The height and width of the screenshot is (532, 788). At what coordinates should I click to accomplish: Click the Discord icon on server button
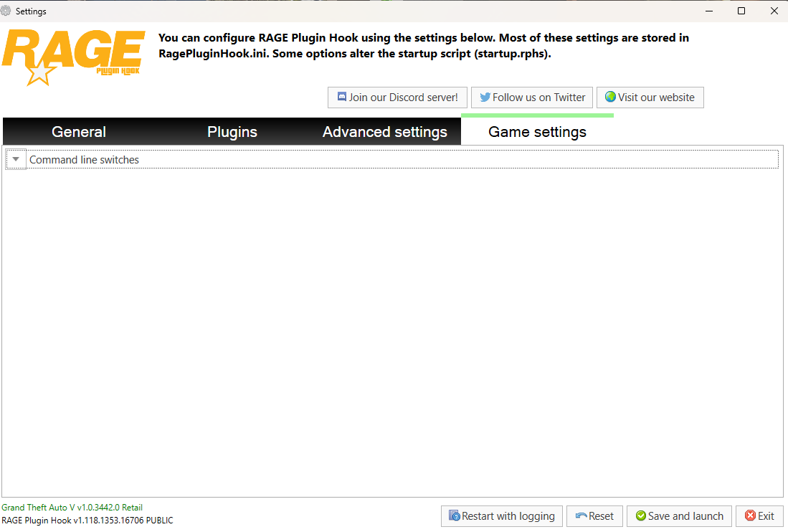[x=342, y=97]
